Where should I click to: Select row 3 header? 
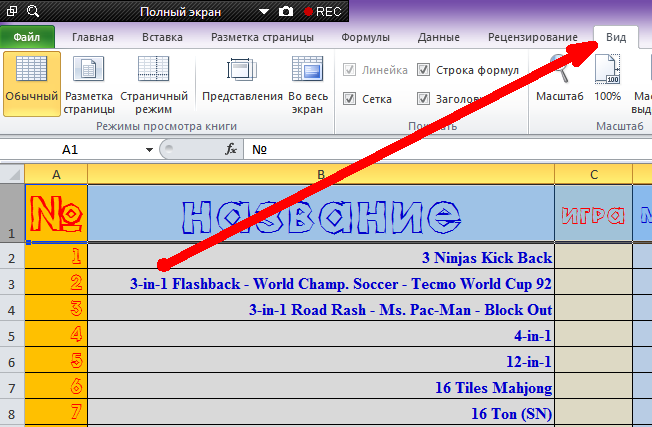(12, 282)
